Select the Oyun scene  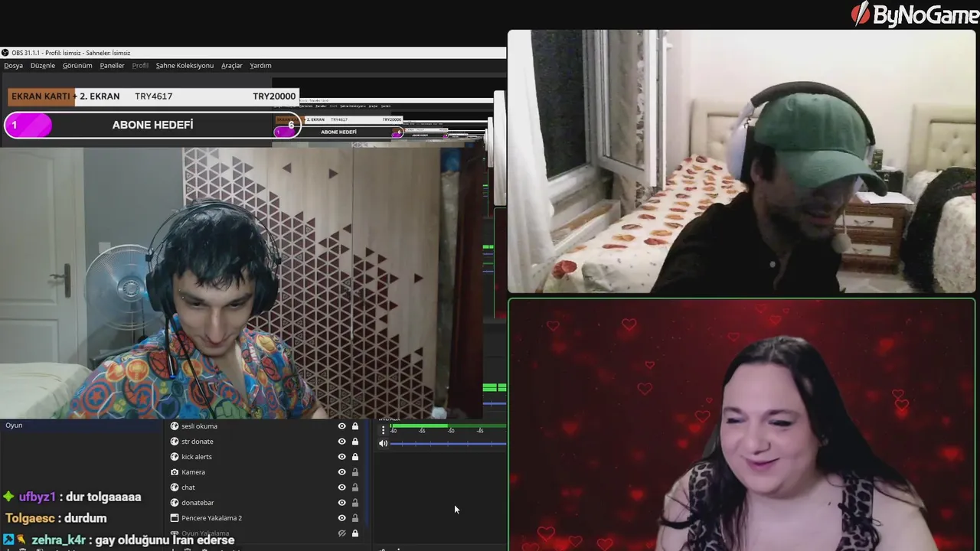coord(14,425)
